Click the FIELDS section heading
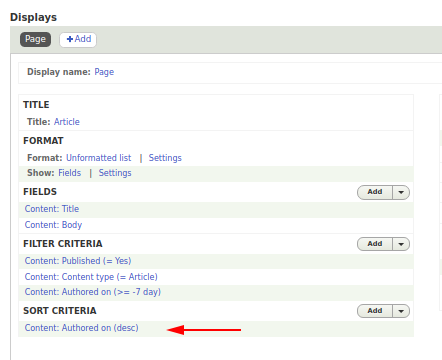Screen dimensions: 442x360 coord(40,192)
